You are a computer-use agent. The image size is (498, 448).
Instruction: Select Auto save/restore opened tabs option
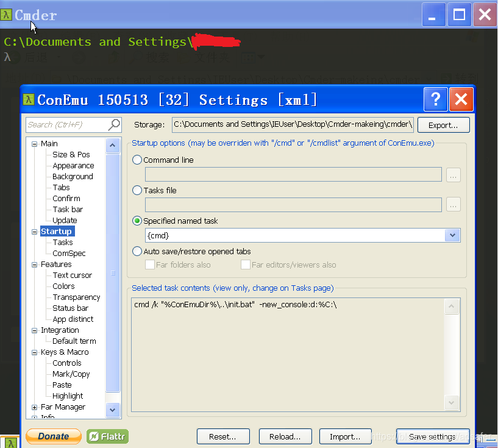(137, 251)
